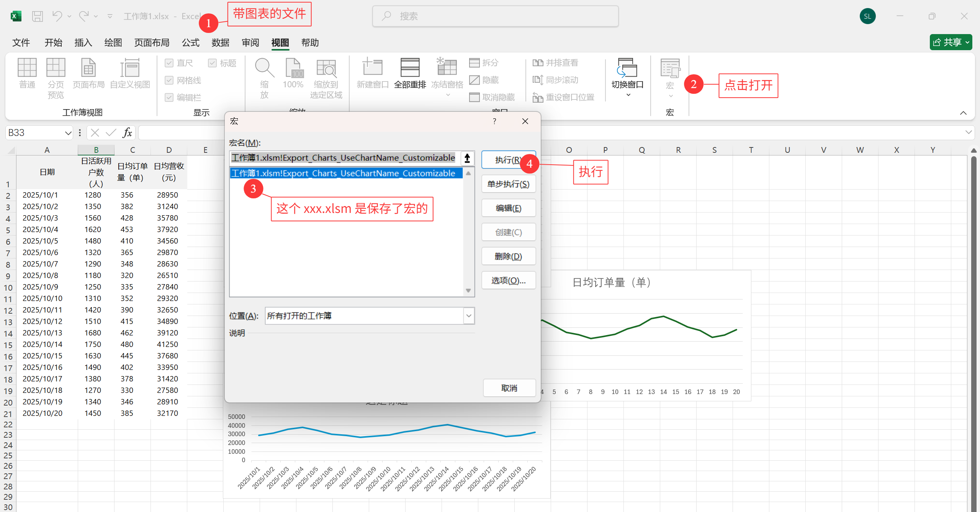This screenshot has height=512, width=980.
Task: Click the Save icon in title bar
Action: pos(37,16)
